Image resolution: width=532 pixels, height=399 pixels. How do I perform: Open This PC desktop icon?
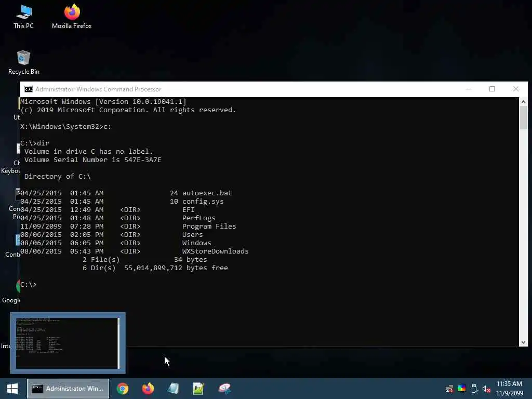[x=23, y=17]
